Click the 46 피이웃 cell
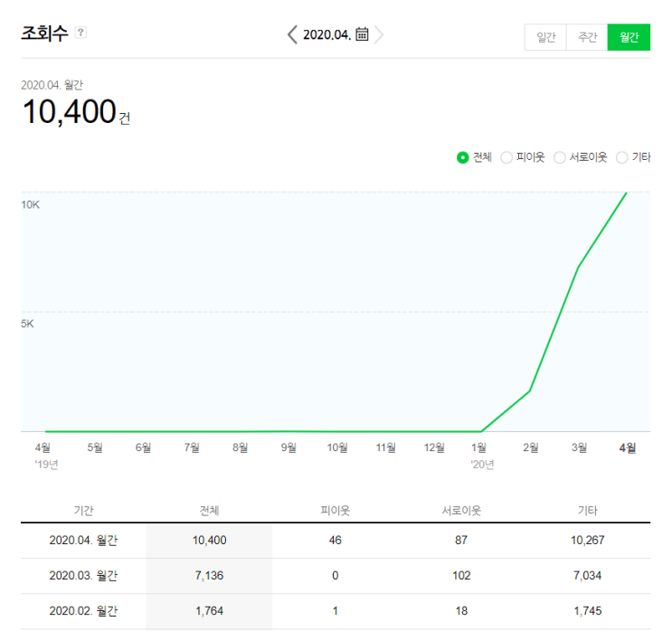The height and width of the screenshot is (631, 672). [336, 541]
